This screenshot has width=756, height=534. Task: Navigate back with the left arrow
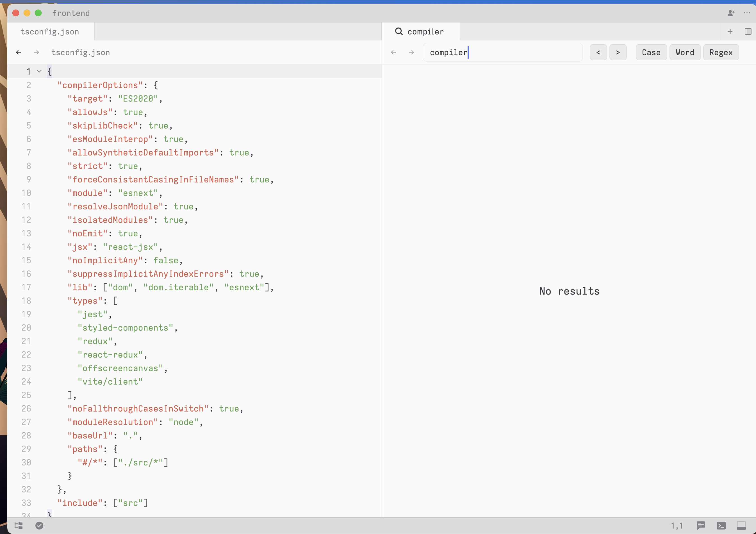[19, 52]
